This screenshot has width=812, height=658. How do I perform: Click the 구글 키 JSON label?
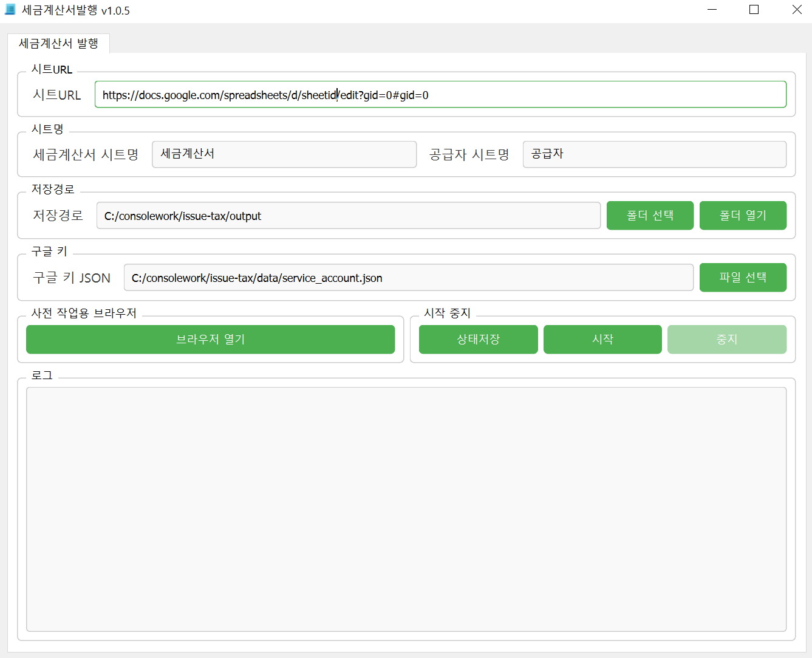72,278
